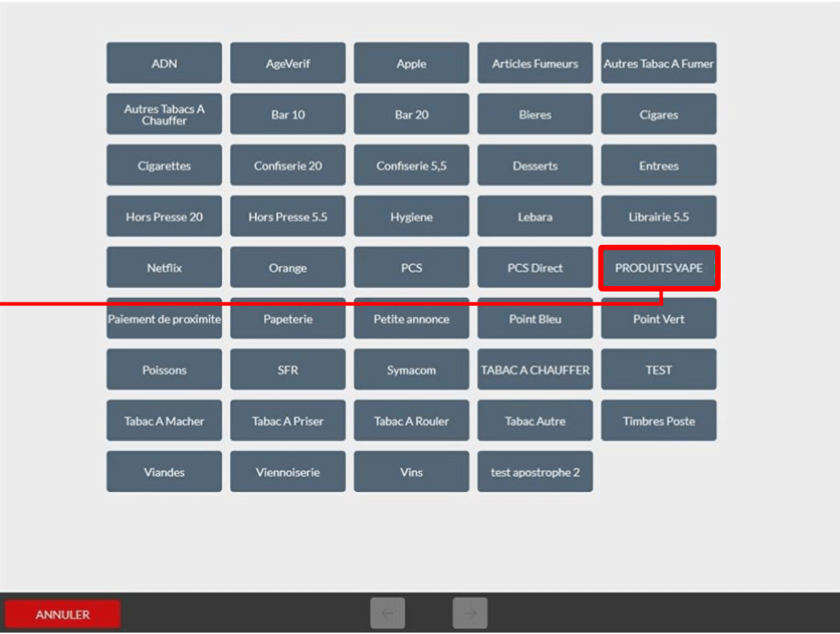Viewport: 840px width, 634px height.
Task: Select the PRODUITS VAPE category
Action: pyautogui.click(x=659, y=268)
